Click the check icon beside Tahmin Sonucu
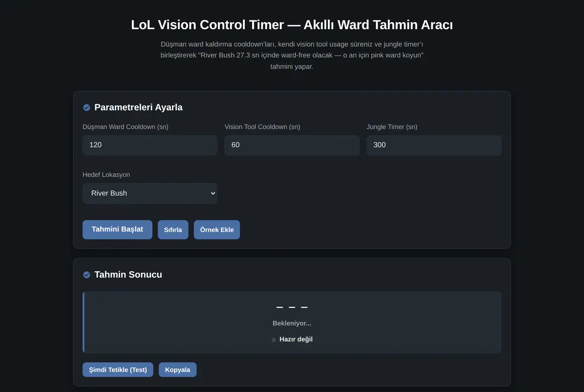The image size is (584, 392). [x=87, y=275]
